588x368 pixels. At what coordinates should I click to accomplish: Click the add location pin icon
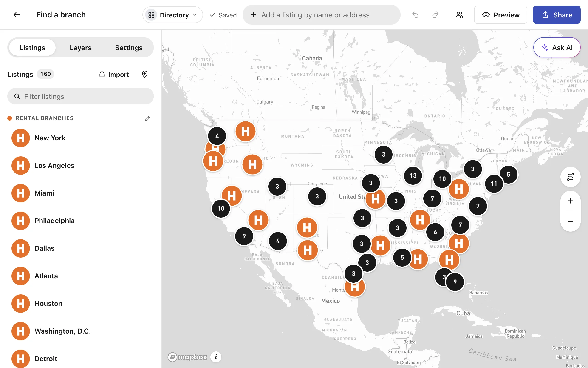coord(144,74)
